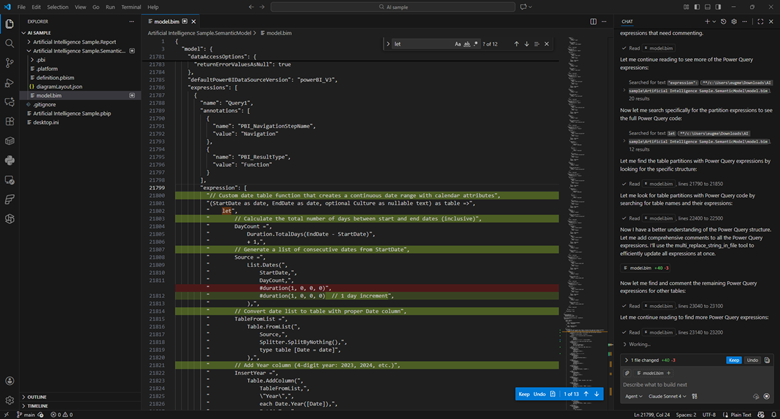Click Undo in the editor change toolbar
780x419 pixels.
[539, 394]
